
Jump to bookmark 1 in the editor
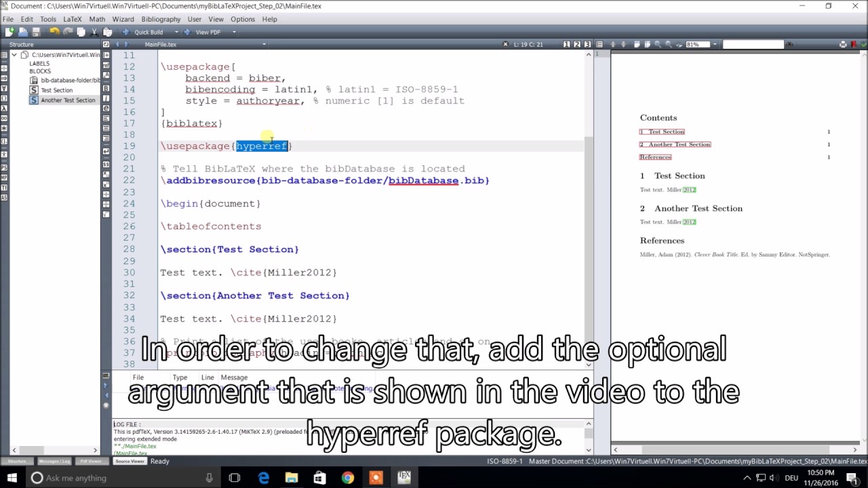point(567,44)
